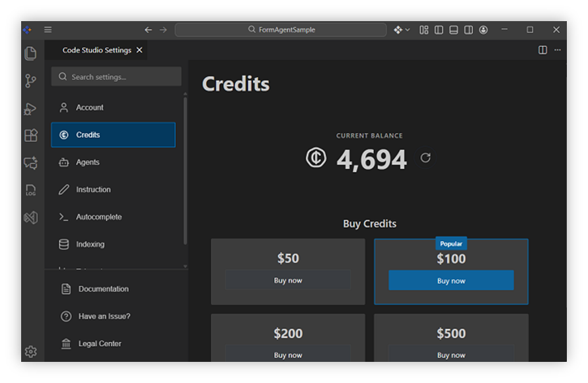Open the More Actions ellipsis menu
The width and height of the screenshot is (588, 383).
(x=558, y=50)
